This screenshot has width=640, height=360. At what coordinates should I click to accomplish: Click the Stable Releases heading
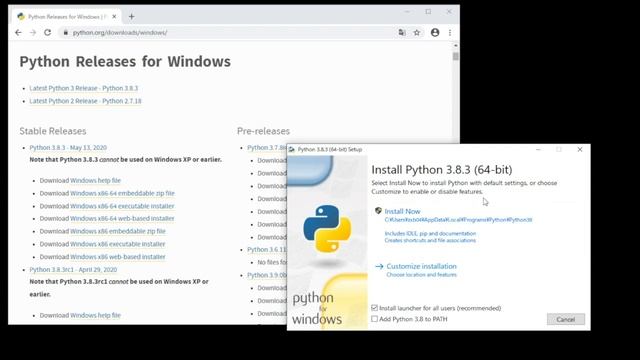pyautogui.click(x=53, y=131)
